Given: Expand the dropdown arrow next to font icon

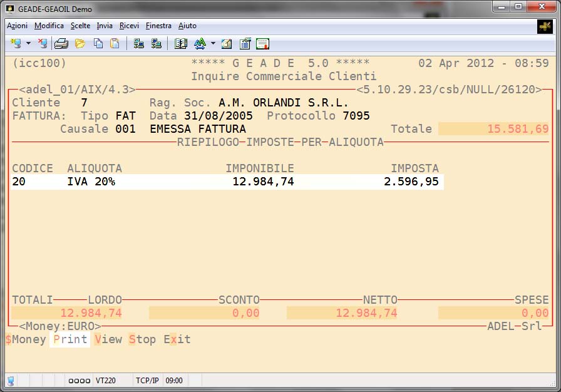Looking at the screenshot, I should [213, 44].
